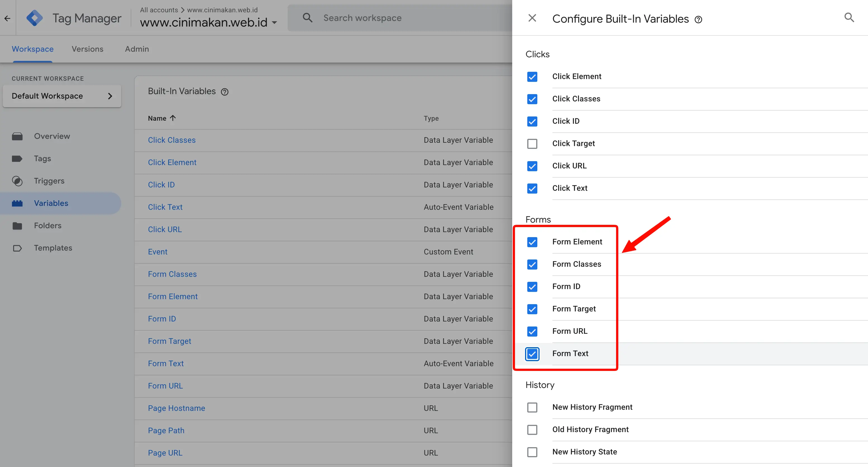The height and width of the screenshot is (467, 868).
Task: Uncheck the Click URL checkbox
Action: 532,166
